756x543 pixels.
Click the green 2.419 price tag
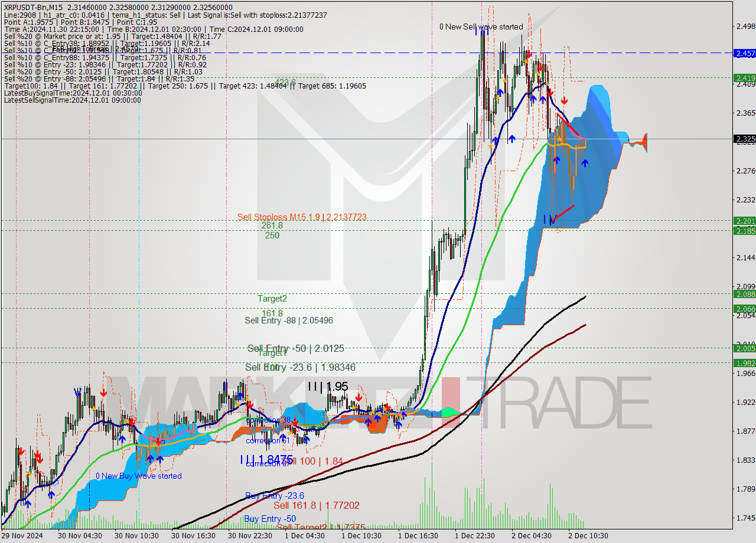[744, 78]
